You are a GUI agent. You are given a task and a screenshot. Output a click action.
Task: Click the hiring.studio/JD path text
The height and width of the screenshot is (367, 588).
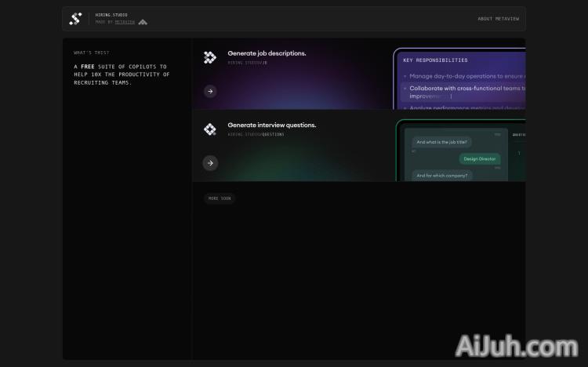248,62
